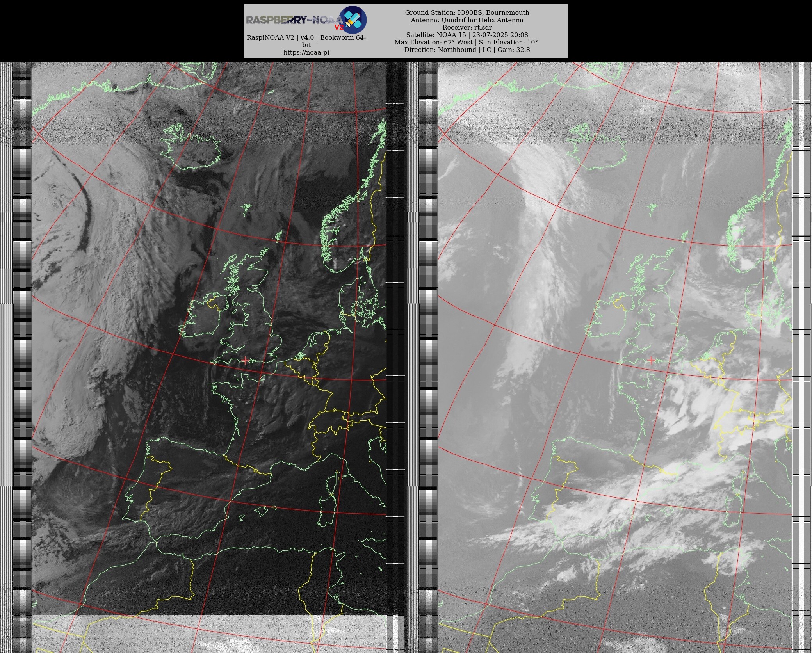
Task: Click 'Satellite: NOAA 15 | 23-07-2025 20:08' text
Action: click(x=467, y=35)
